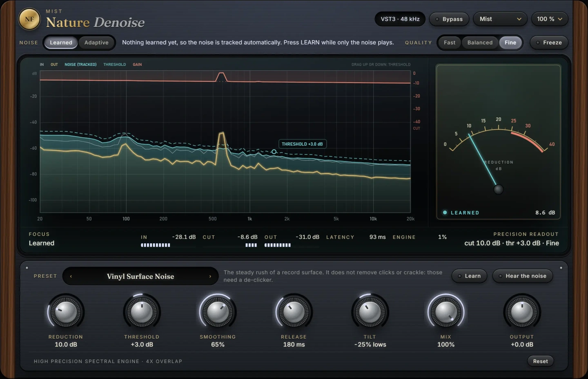This screenshot has width=588, height=379.
Task: Open the Vinyl Surface Noise preset list
Action: pyautogui.click(x=140, y=276)
